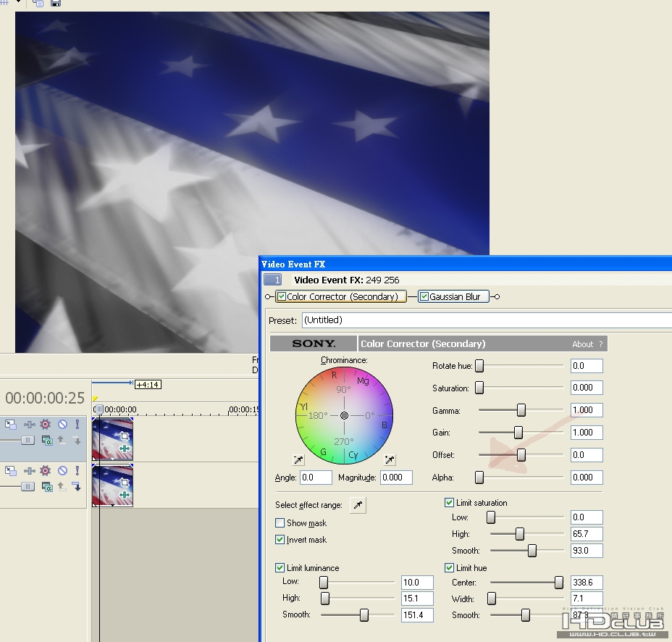This screenshot has height=642, width=672.
Task: Click the ? help button in plugin header
Action: click(601, 344)
